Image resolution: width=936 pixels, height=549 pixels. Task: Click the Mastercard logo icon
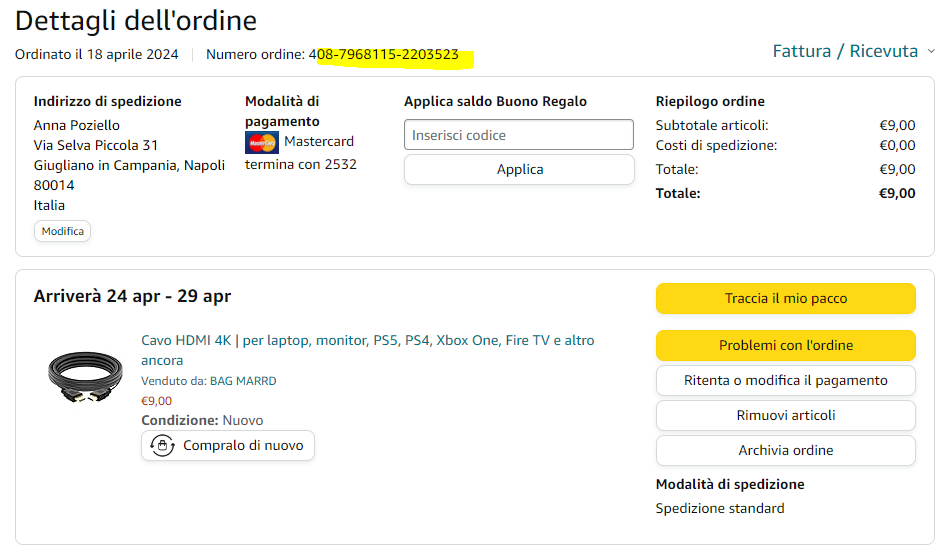[x=262, y=142]
